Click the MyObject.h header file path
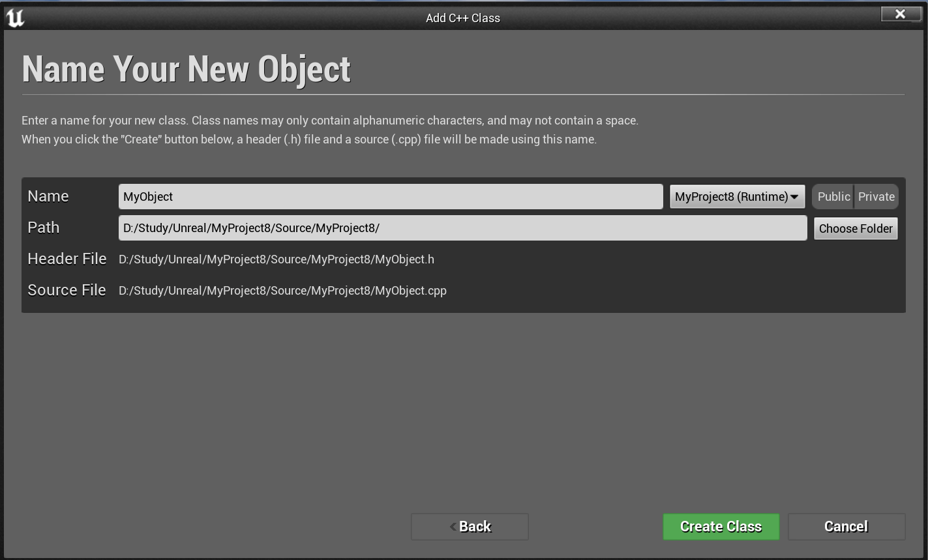Image resolution: width=928 pixels, height=560 pixels. click(x=276, y=259)
